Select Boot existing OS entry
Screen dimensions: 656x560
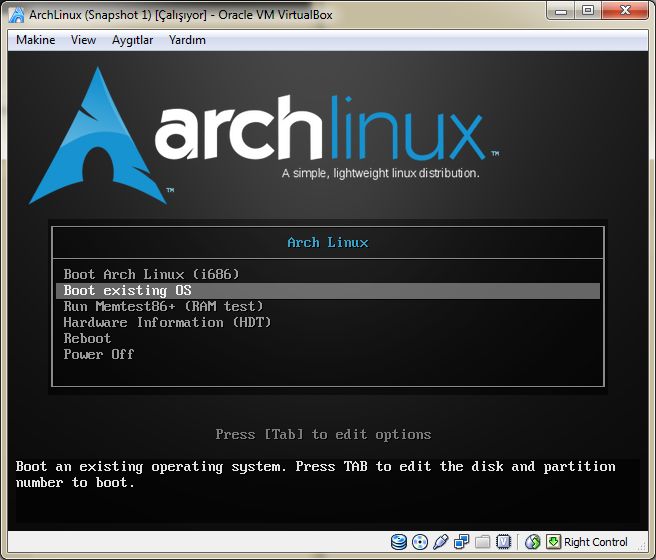(328, 291)
